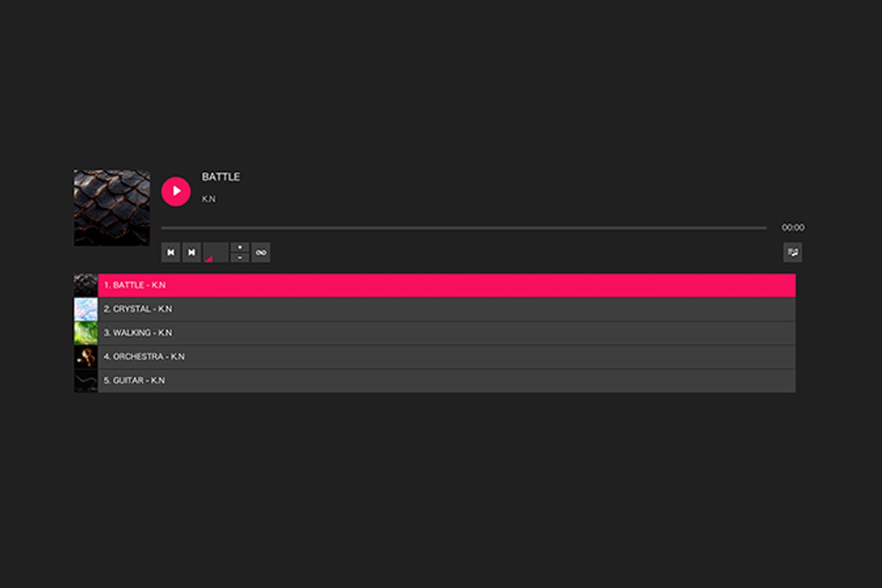Image resolution: width=882 pixels, height=588 pixels.
Task: Decrease volume with the minus button
Action: (x=240, y=258)
